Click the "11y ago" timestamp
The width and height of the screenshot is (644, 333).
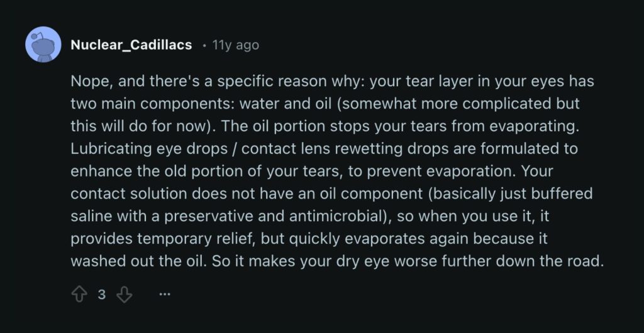click(x=235, y=45)
